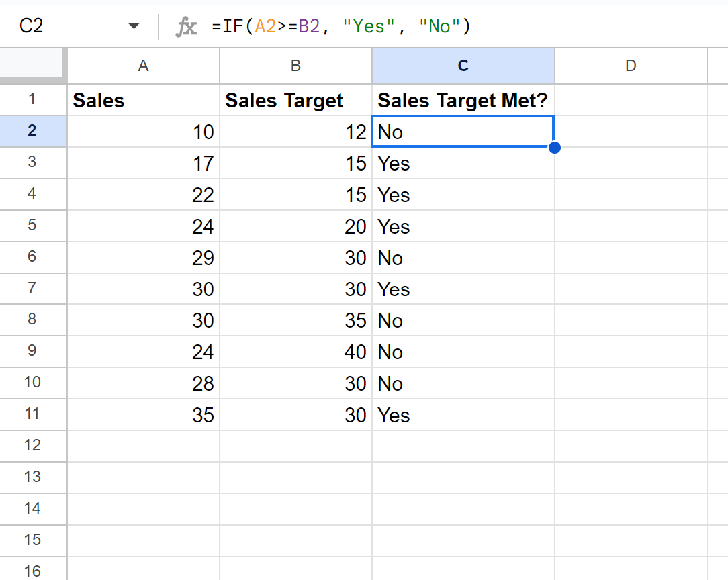Select row 8 header
This screenshot has height=580, width=728.
(x=34, y=320)
